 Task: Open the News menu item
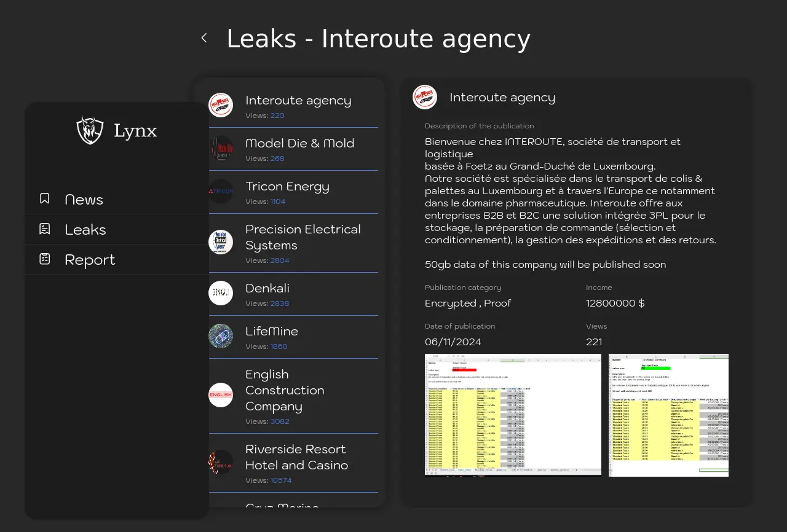coord(84,200)
